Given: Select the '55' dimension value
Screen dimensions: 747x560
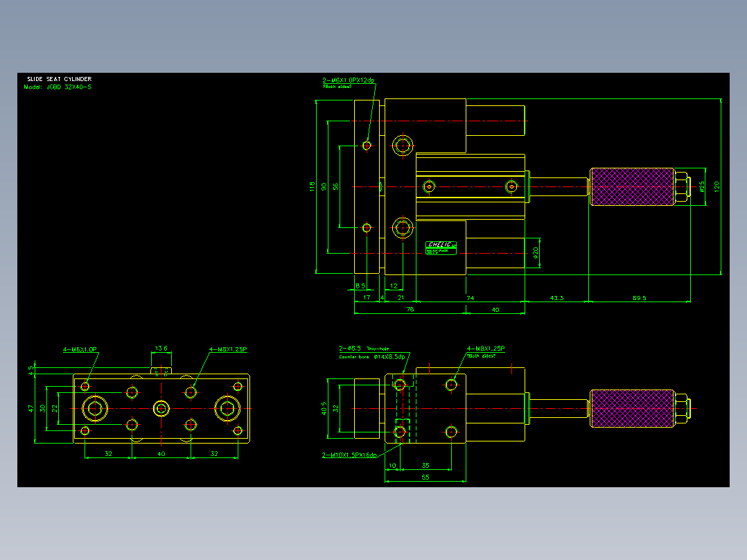Looking at the screenshot, I should pyautogui.click(x=425, y=477).
